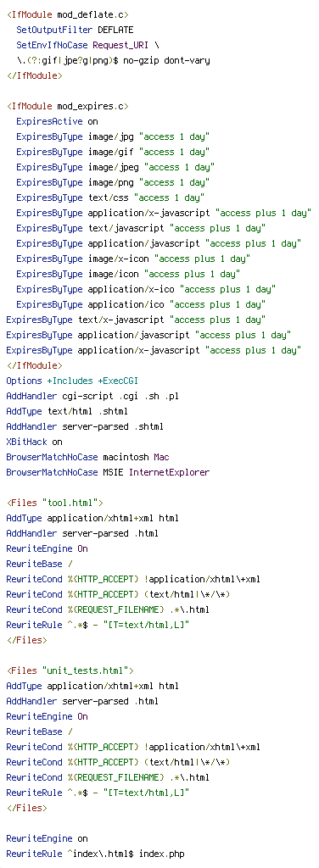Screen dimensions: 319x868
Task: Click "AddHandler cgi-script .cgi .sh .pl" line
Action: coord(92,396)
